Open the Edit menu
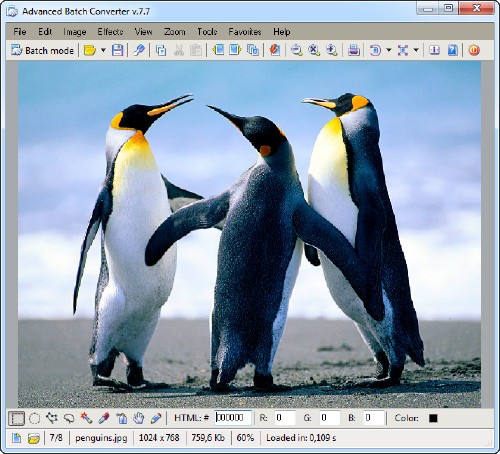Image resolution: width=500 pixels, height=454 pixels. pos(45,32)
